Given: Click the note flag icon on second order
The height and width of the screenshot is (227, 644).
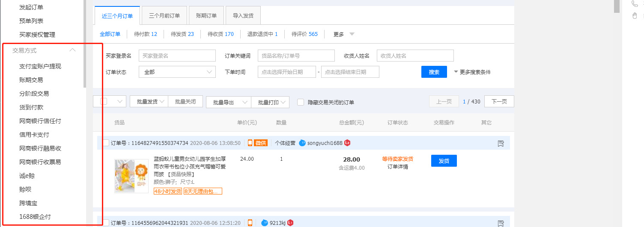Looking at the screenshot, I should point(501,223).
